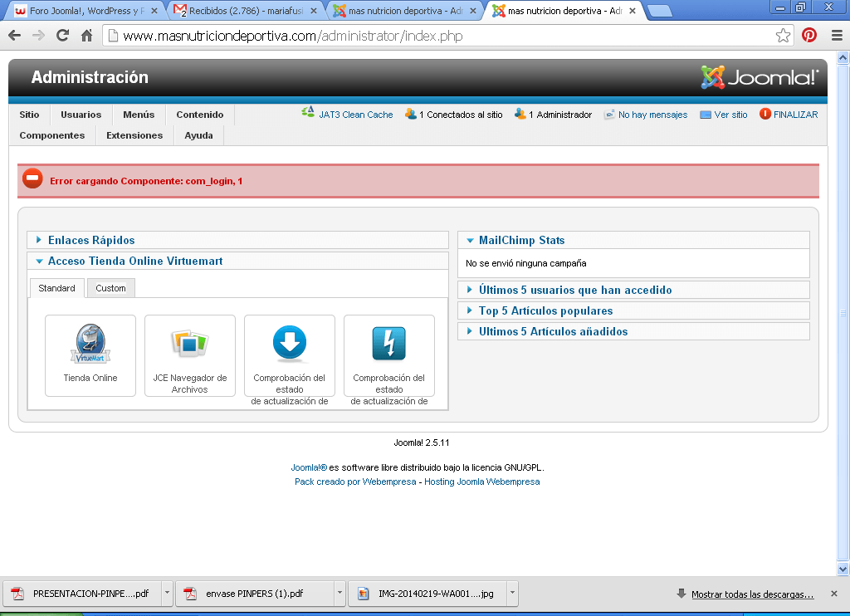Click the vertical scrollbar down arrow

pos(843,569)
